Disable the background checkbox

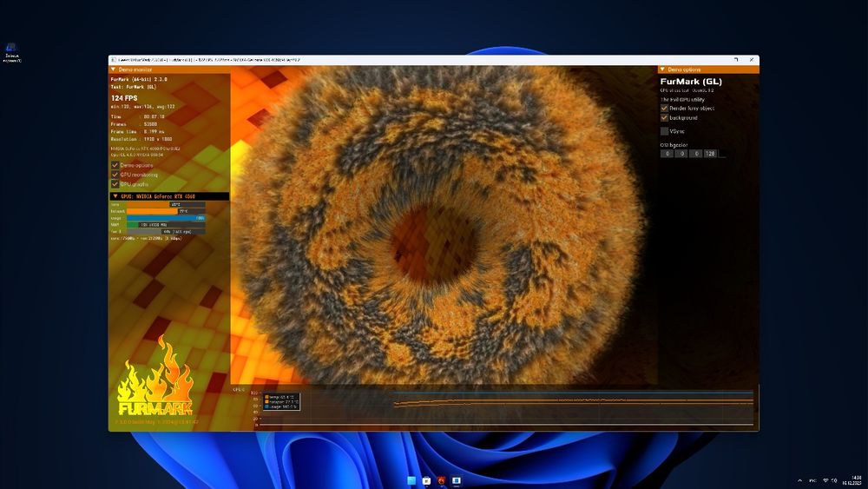(x=664, y=117)
